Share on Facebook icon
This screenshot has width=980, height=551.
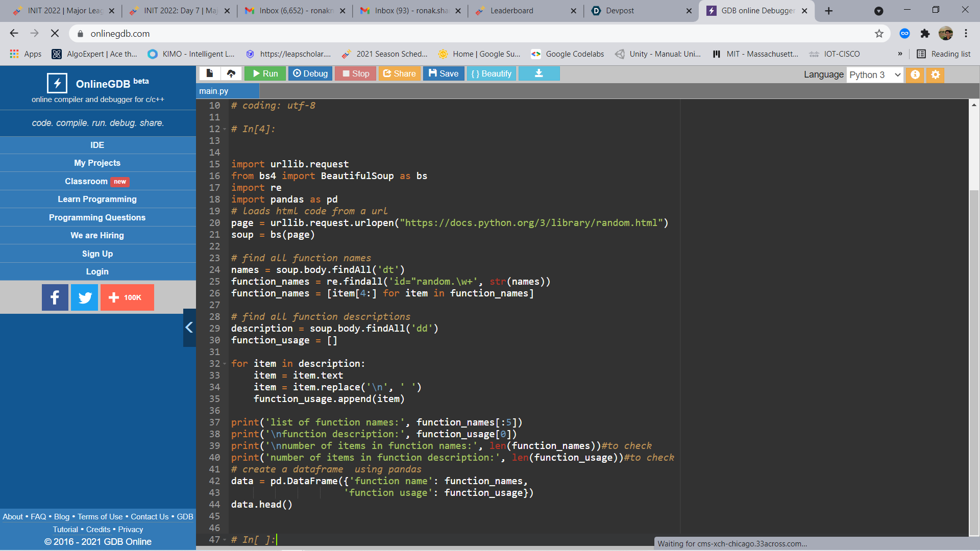tap(55, 297)
